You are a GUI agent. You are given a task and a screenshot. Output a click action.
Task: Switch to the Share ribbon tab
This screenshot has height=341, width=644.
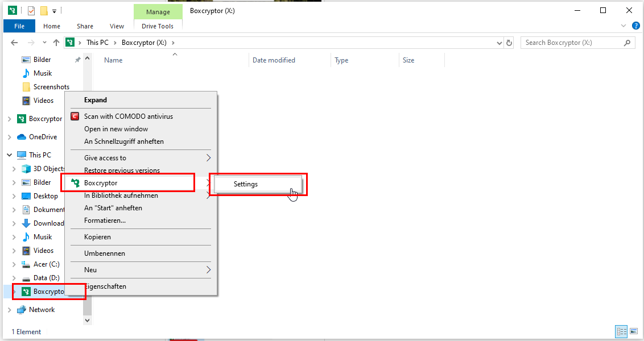tap(85, 26)
